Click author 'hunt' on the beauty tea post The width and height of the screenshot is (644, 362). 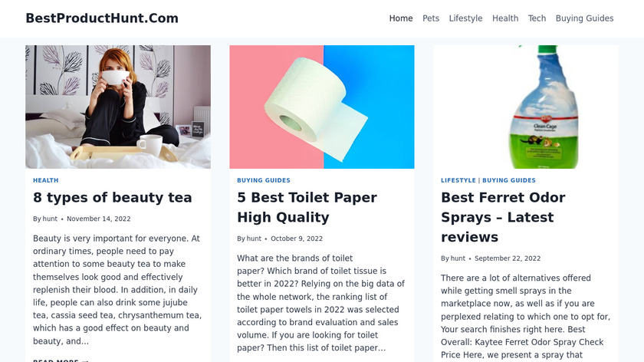(x=50, y=219)
